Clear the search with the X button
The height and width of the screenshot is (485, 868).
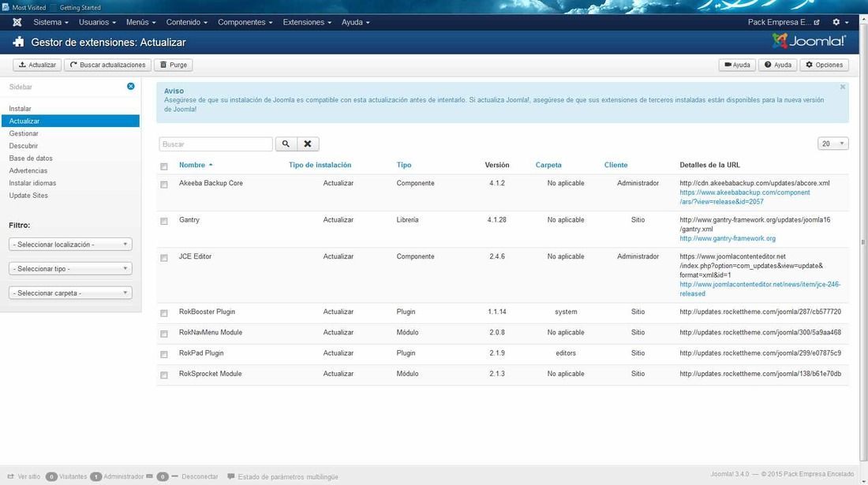tap(308, 144)
